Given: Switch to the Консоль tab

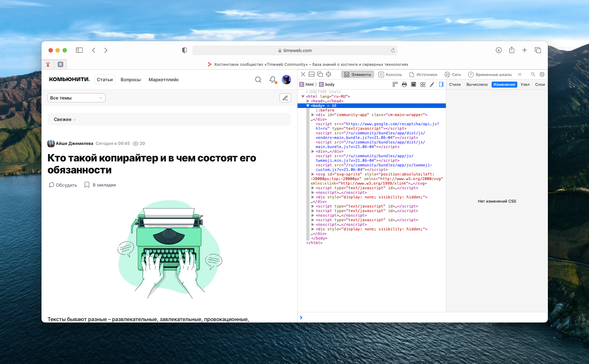Looking at the screenshot, I should click(x=390, y=75).
